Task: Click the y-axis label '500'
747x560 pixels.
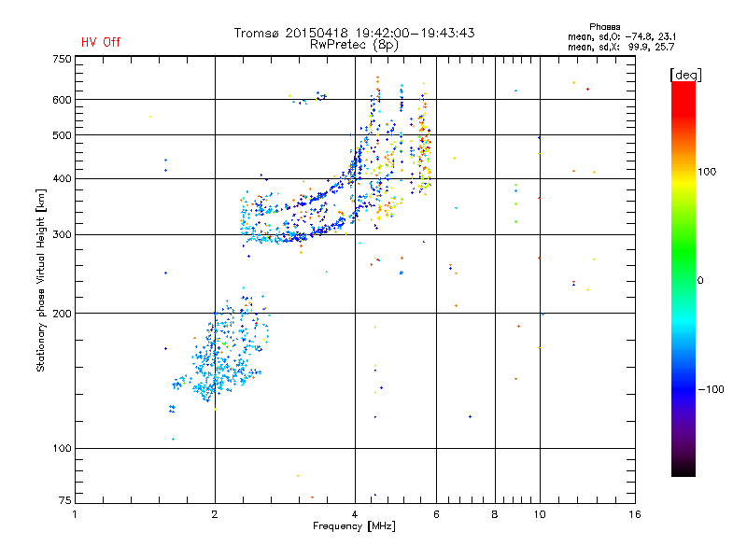Action: 62,135
